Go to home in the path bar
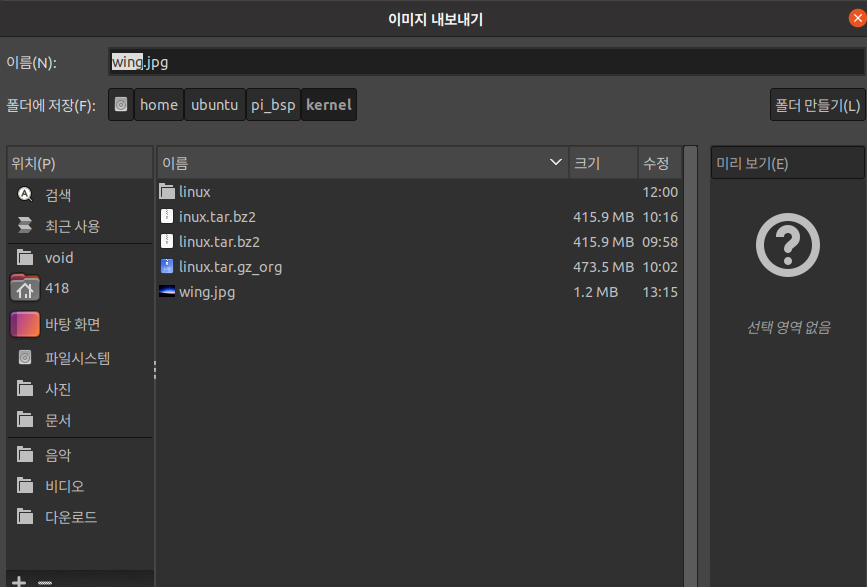Screen dimensions: 867x587 [x=159, y=104]
